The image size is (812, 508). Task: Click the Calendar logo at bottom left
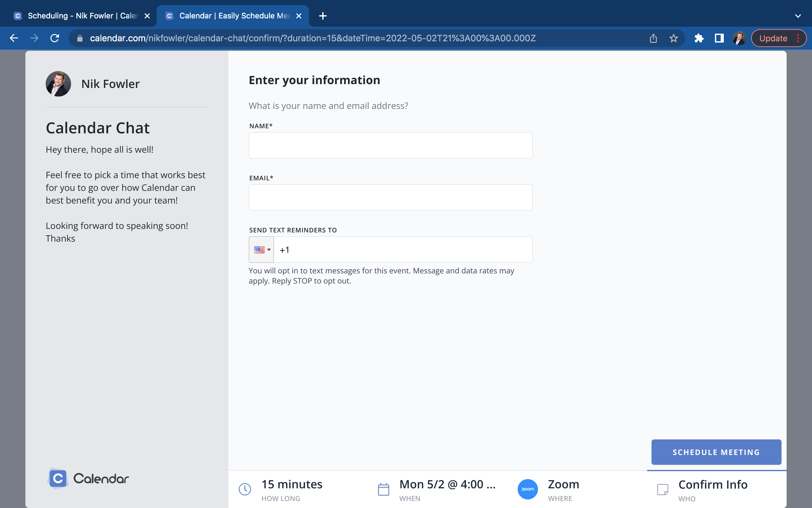point(88,478)
